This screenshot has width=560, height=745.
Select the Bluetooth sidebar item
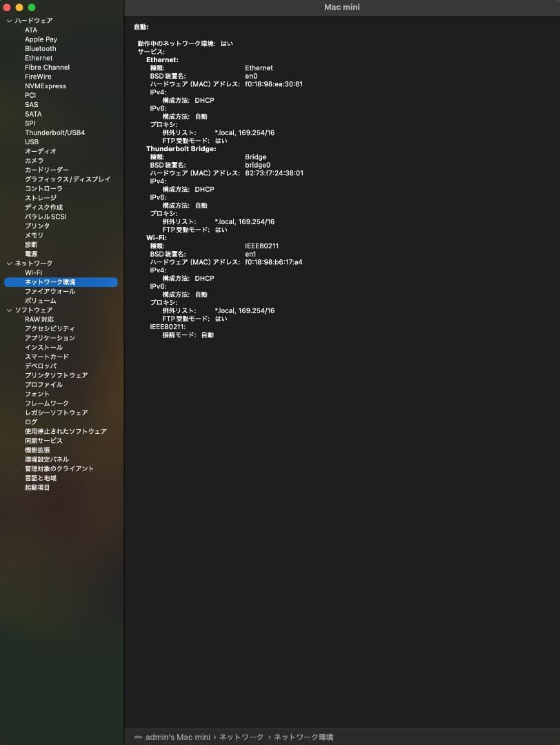click(40, 49)
